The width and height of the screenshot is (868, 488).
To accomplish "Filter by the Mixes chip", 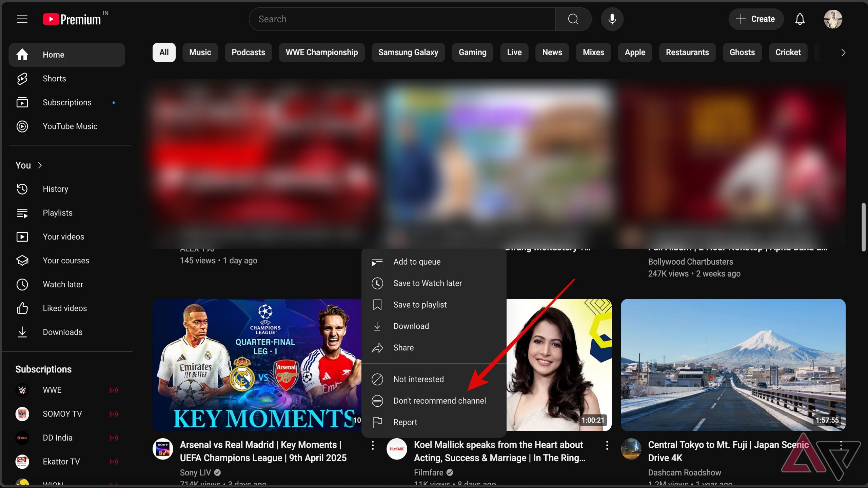I will [x=593, y=53].
